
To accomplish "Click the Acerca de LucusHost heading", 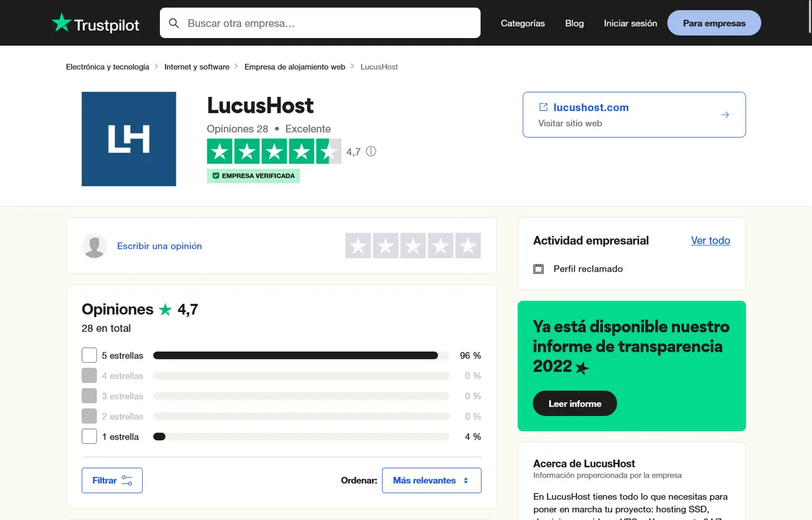I will tap(584, 464).
